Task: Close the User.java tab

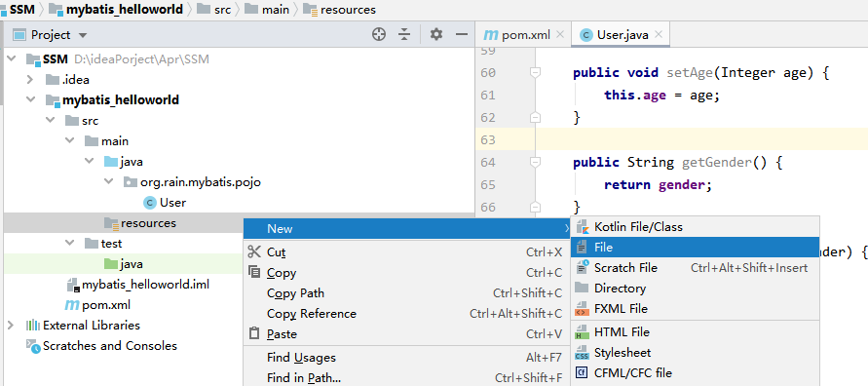Action: click(x=659, y=35)
